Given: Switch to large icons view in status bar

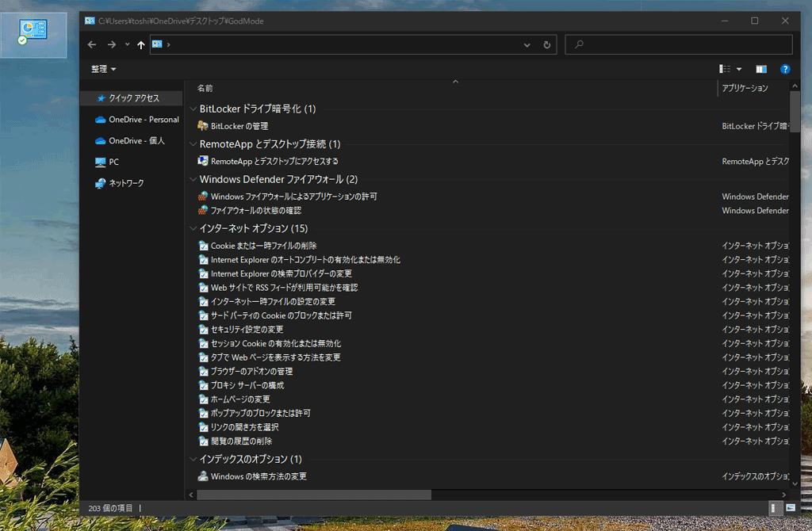Looking at the screenshot, I should coord(791,508).
